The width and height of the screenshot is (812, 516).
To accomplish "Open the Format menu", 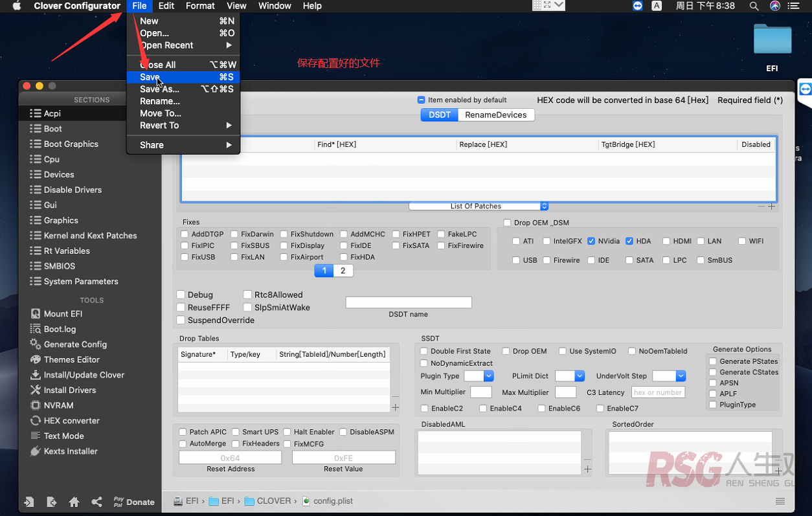I will pos(200,6).
